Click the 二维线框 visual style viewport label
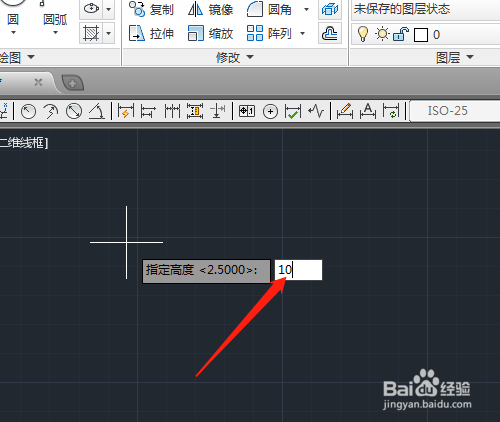500x422 pixels. click(x=24, y=143)
